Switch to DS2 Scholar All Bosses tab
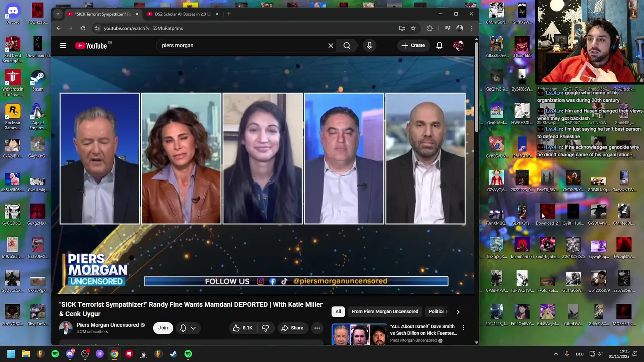The height and width of the screenshot is (362, 644). tap(182, 14)
